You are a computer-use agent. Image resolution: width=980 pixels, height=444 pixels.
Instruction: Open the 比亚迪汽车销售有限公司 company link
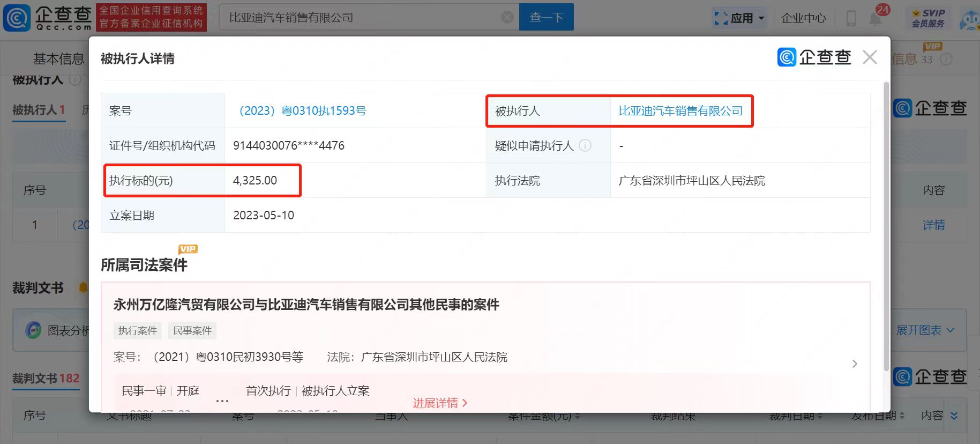coord(680,111)
